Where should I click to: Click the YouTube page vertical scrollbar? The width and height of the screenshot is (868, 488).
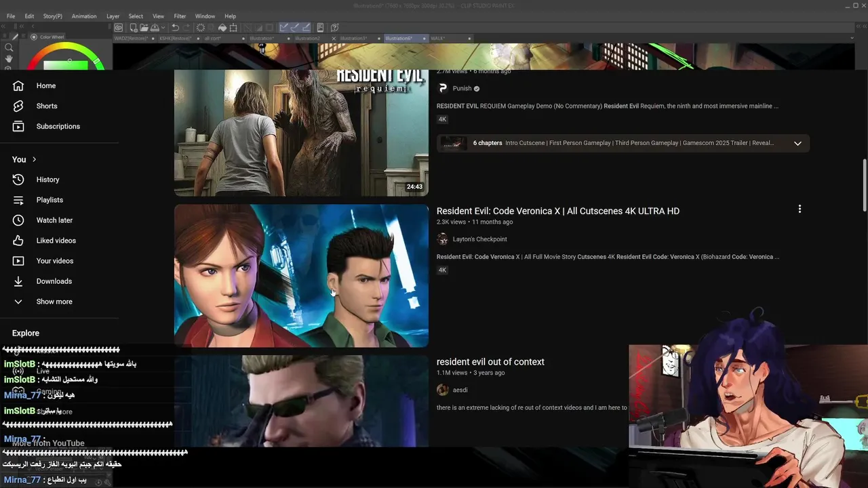(x=864, y=184)
